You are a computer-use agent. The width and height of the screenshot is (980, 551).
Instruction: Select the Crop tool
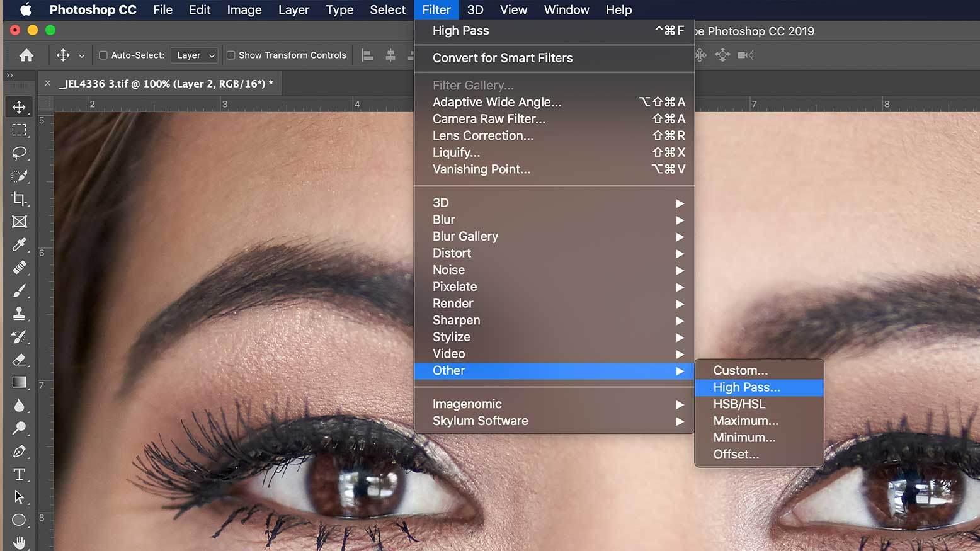[x=19, y=199]
